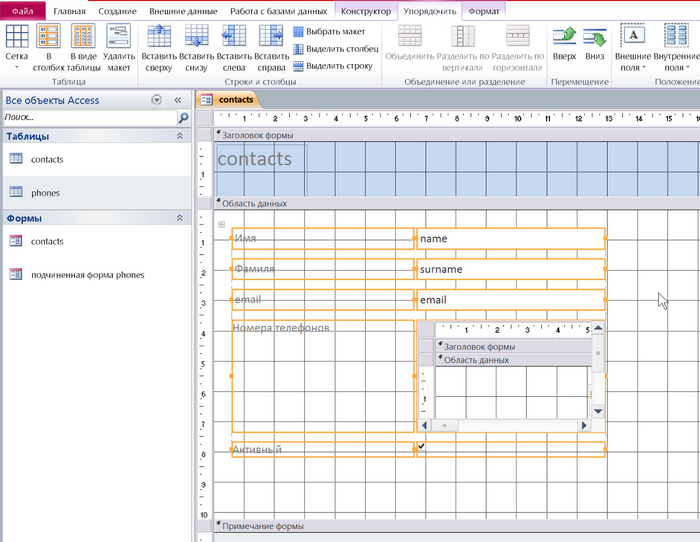Select the Фамилия label control

[323, 269]
